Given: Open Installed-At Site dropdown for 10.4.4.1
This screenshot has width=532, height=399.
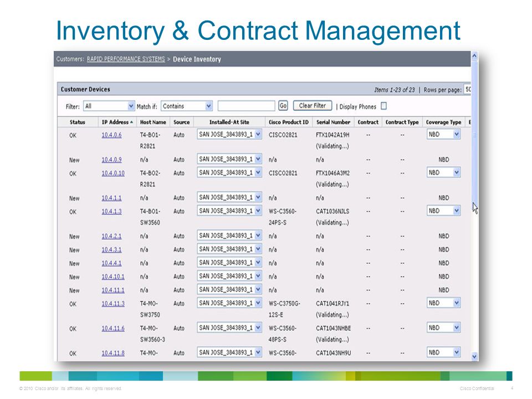Looking at the screenshot, I should click(229, 263).
